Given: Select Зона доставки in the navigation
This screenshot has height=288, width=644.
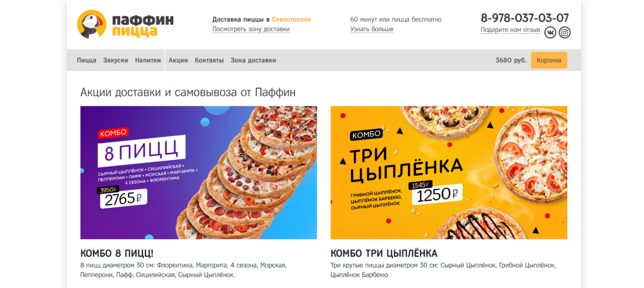Looking at the screenshot, I should pyautogui.click(x=253, y=60).
